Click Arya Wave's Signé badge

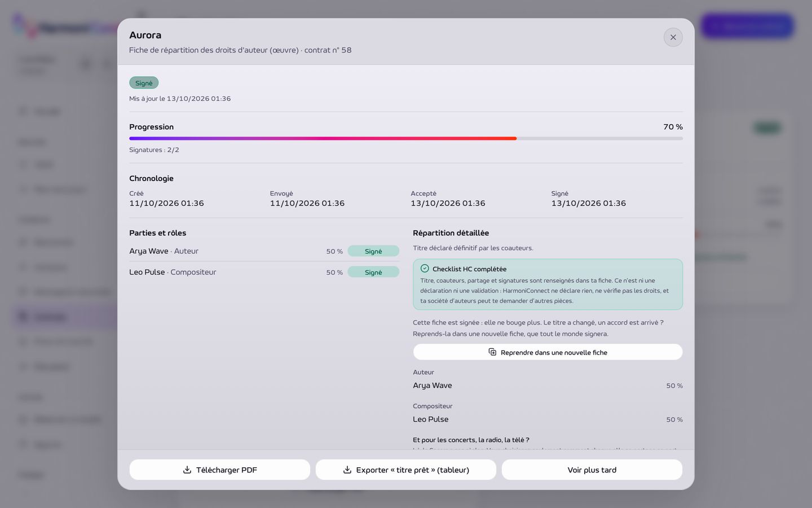(x=373, y=251)
